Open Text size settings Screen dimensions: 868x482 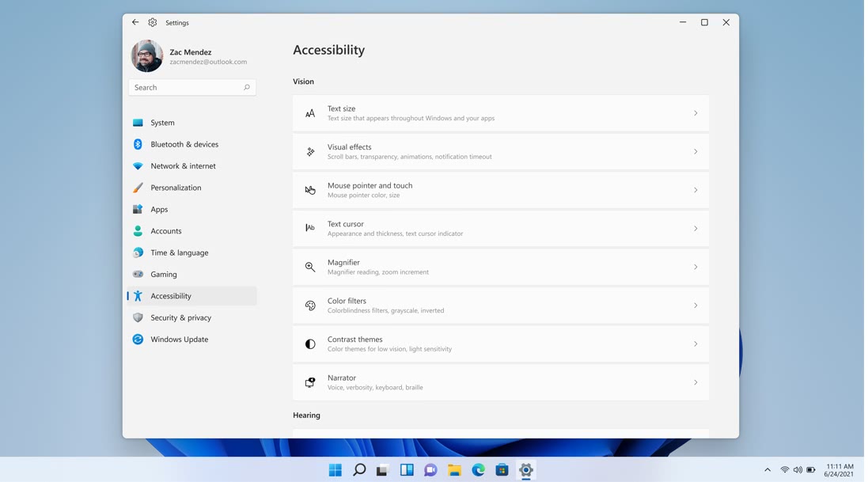tap(500, 113)
